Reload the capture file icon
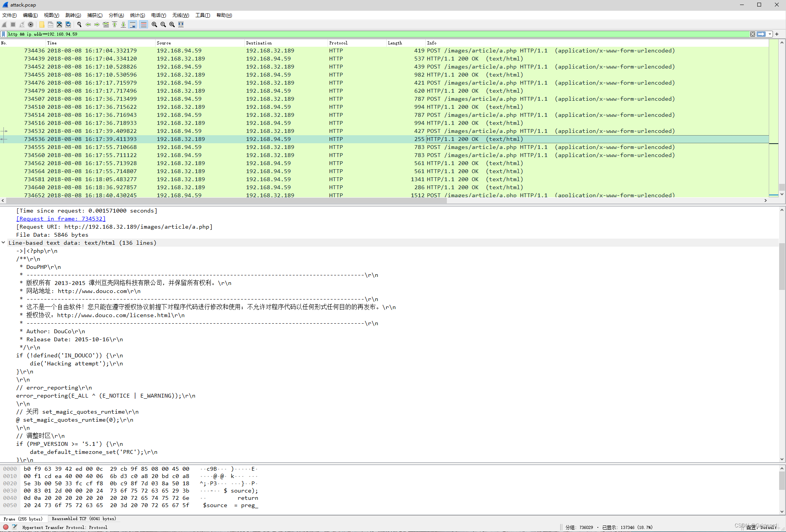This screenshot has height=532, width=786. pyautogui.click(x=68, y=25)
